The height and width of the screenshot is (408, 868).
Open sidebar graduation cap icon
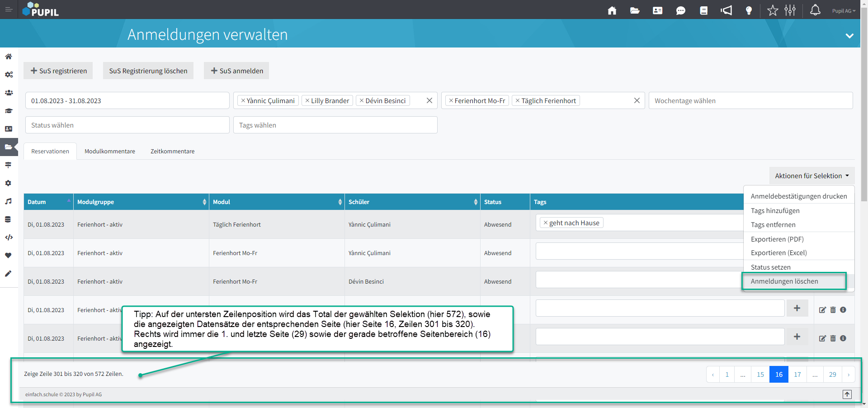tap(9, 111)
